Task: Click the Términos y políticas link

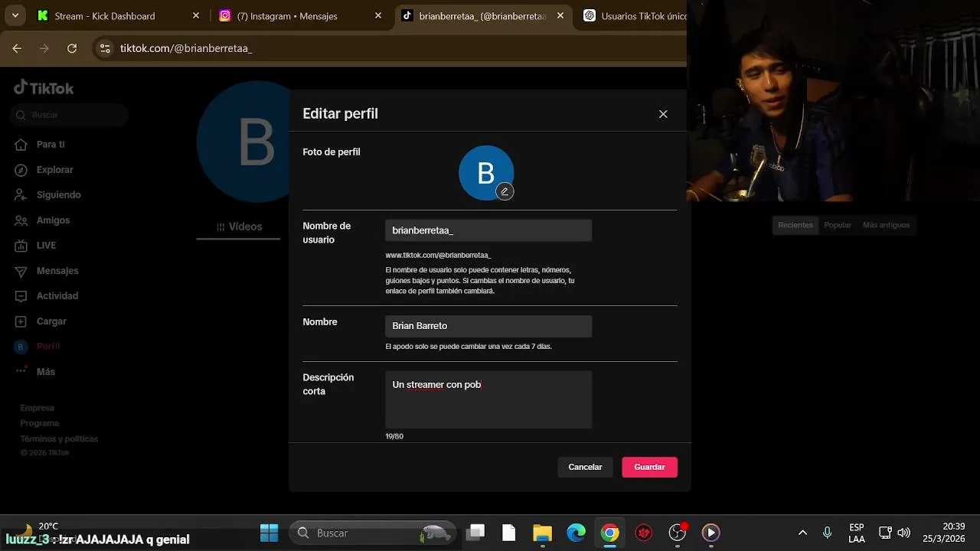Action: [x=59, y=439]
